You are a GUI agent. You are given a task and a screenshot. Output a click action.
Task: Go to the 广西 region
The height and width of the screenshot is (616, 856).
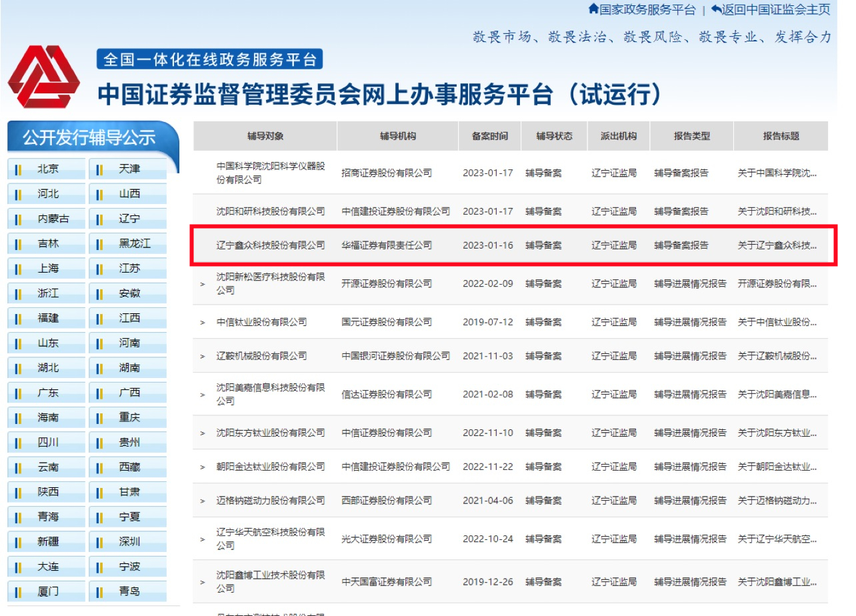pyautogui.click(x=129, y=393)
